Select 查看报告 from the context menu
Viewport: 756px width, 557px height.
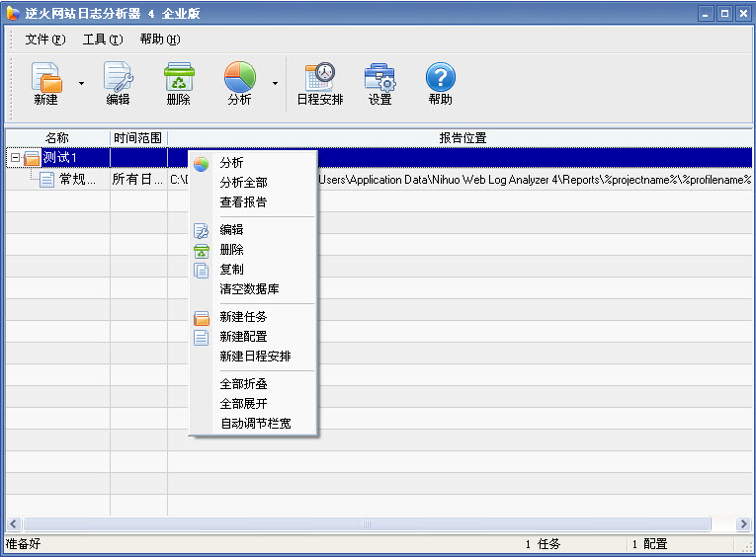pyautogui.click(x=243, y=202)
